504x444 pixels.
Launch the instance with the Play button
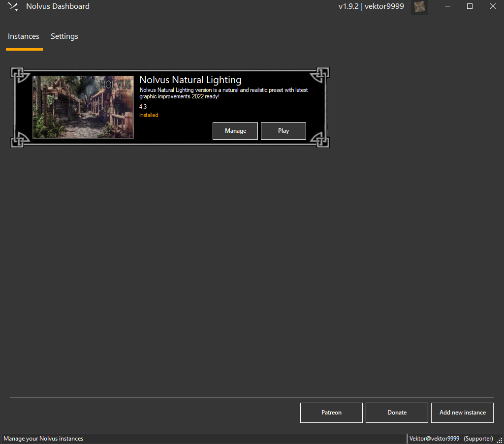click(x=283, y=131)
